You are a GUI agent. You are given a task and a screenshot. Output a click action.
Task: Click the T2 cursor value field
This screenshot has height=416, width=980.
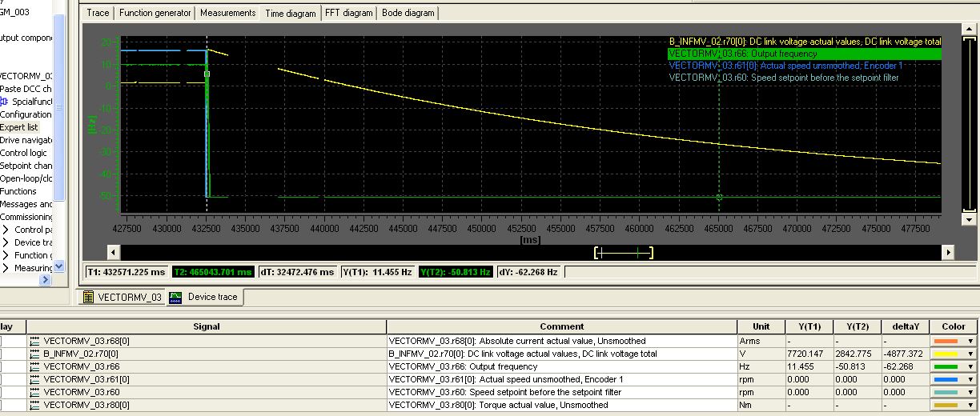point(212,272)
